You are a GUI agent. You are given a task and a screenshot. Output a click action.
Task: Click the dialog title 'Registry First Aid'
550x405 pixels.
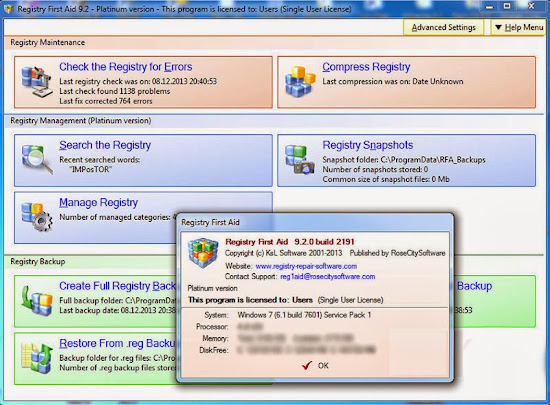(x=210, y=222)
